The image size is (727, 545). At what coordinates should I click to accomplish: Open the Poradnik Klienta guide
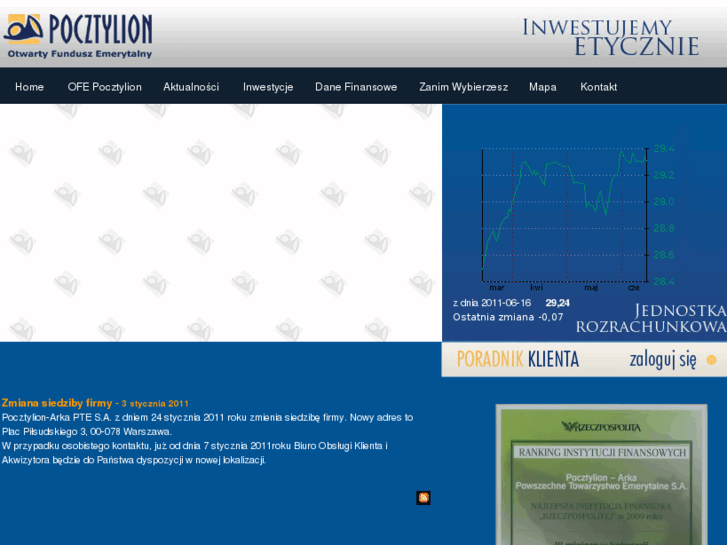coord(518,359)
